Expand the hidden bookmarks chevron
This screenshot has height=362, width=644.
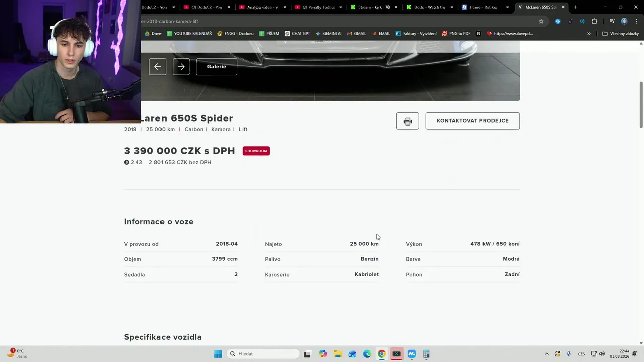click(589, 34)
